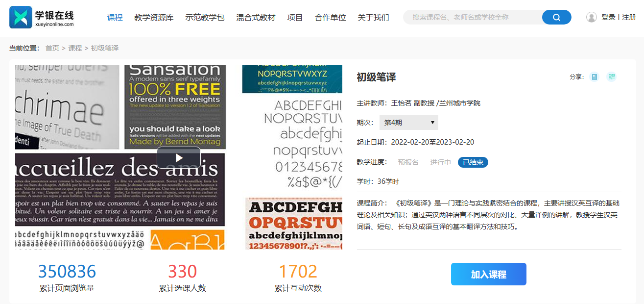Click the 登录 link
This screenshot has width=644, height=304.
pos(608,17)
